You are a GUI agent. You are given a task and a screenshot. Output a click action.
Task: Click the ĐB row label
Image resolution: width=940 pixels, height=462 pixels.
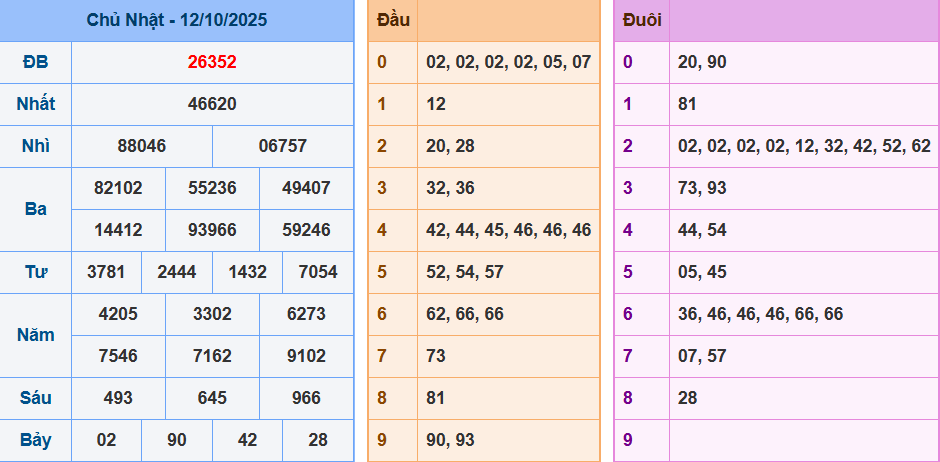point(36,62)
